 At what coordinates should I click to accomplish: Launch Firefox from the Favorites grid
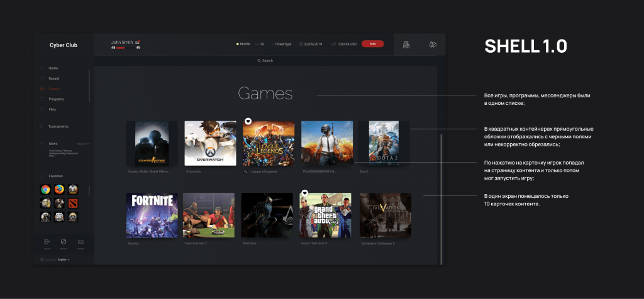[x=60, y=189]
